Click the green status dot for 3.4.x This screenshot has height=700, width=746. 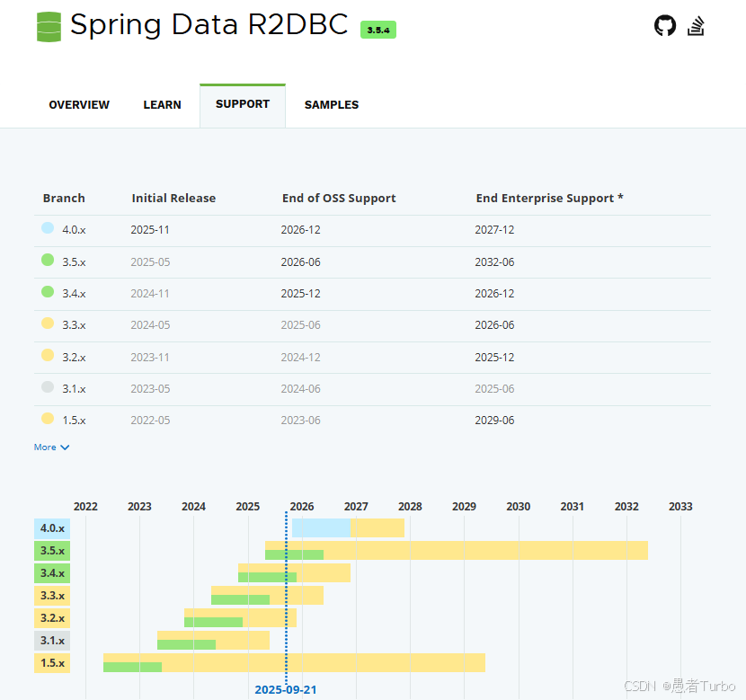[48, 291]
